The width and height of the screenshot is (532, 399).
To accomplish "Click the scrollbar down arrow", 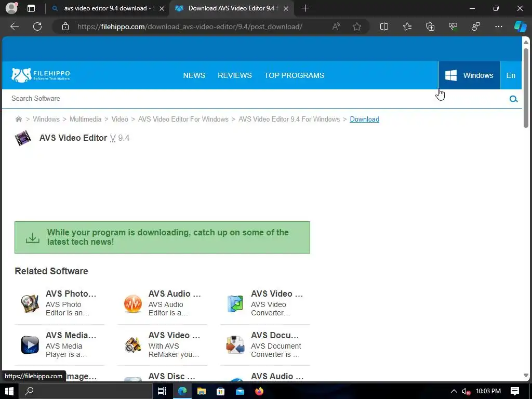I will pos(526,375).
